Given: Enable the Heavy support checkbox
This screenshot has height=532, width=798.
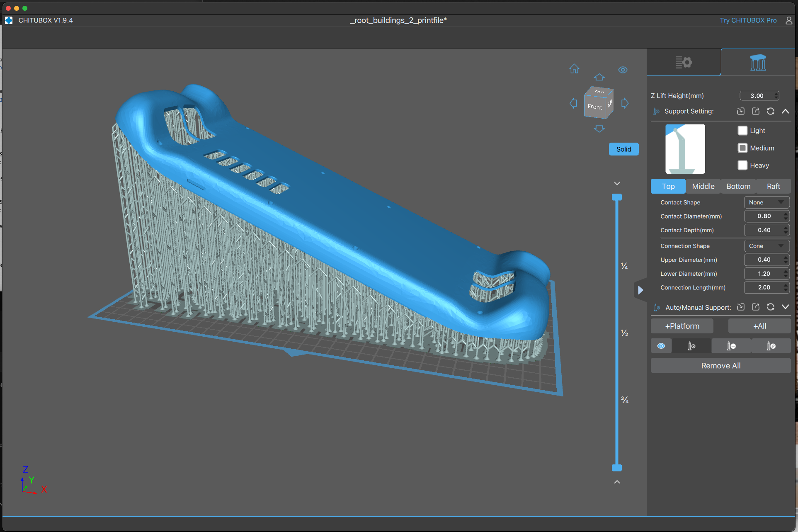Looking at the screenshot, I should point(742,165).
